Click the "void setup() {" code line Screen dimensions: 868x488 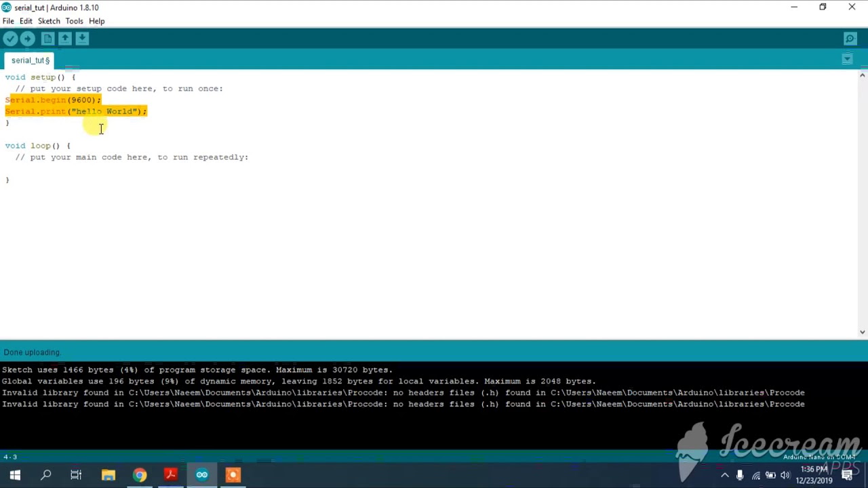(41, 77)
